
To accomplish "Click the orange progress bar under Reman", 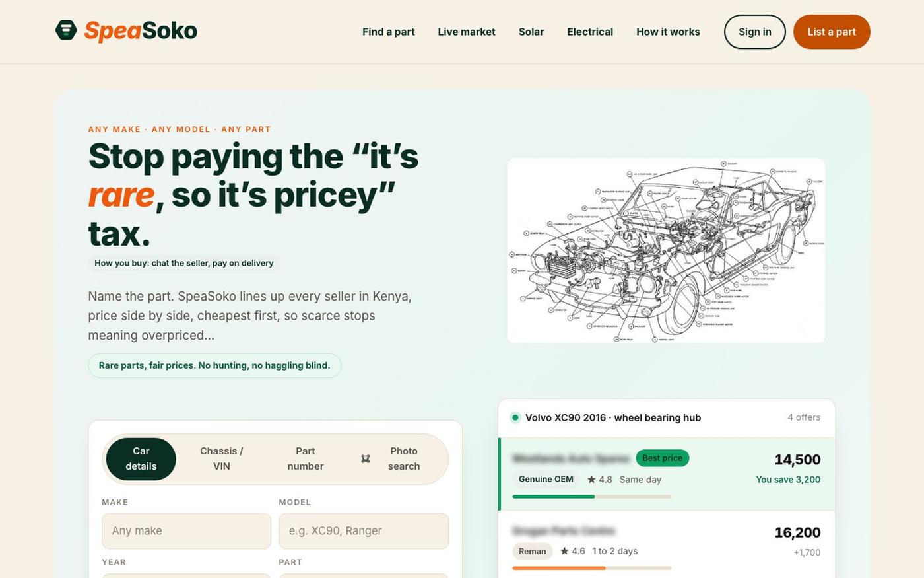I will coord(559,568).
